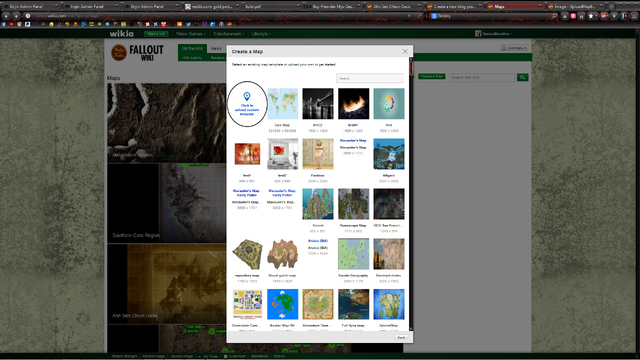Image resolution: width=640 pixels, height=360 pixels.
Task: Click Random page in bottom toolbar
Action: pyautogui.click(x=153, y=356)
